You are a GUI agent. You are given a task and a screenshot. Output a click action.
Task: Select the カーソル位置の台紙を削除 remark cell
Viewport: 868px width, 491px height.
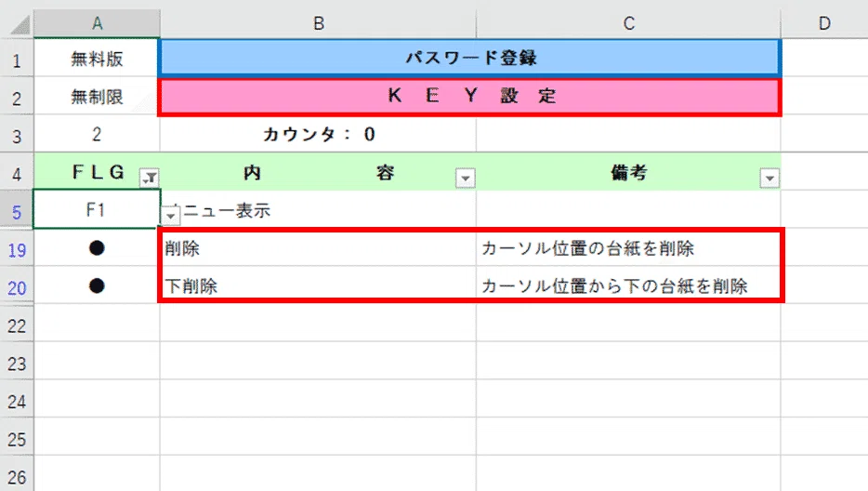629,247
